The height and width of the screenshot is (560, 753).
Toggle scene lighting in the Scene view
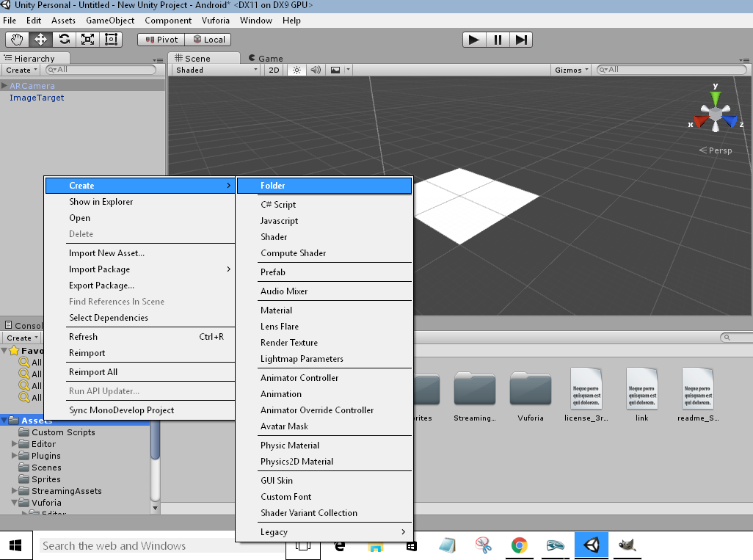point(297,69)
